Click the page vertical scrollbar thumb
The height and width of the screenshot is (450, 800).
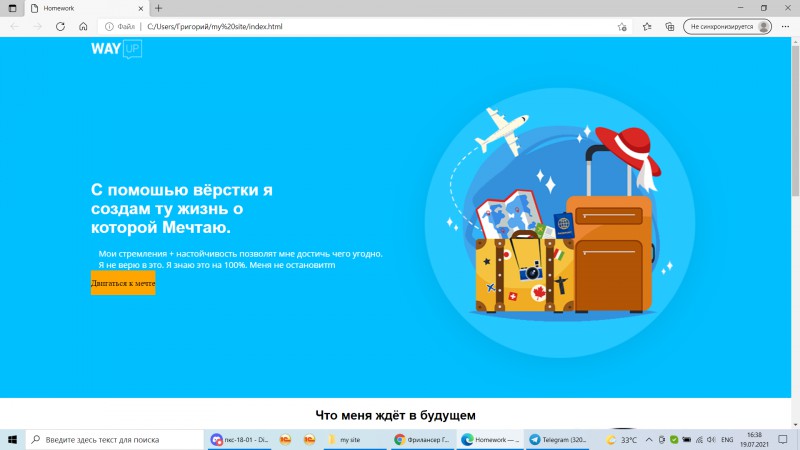(795, 120)
